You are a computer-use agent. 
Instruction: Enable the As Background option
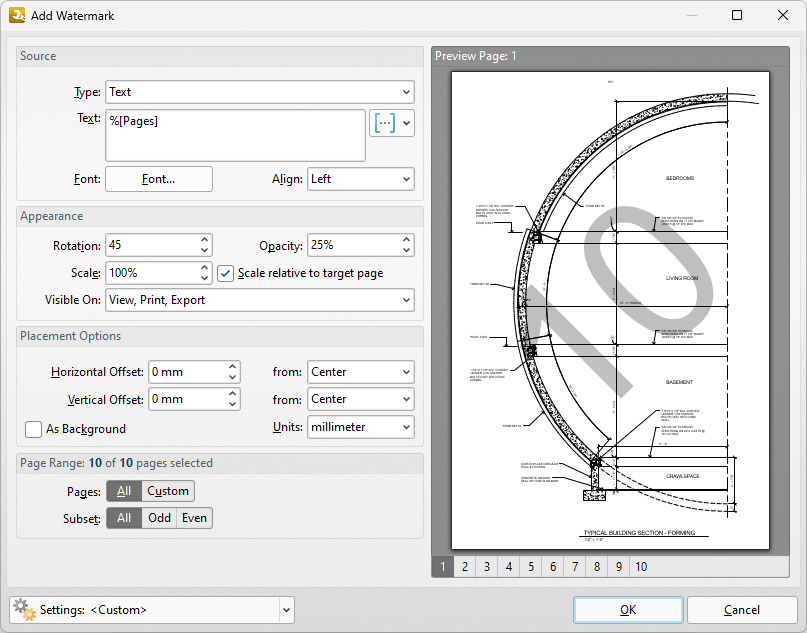(x=35, y=429)
